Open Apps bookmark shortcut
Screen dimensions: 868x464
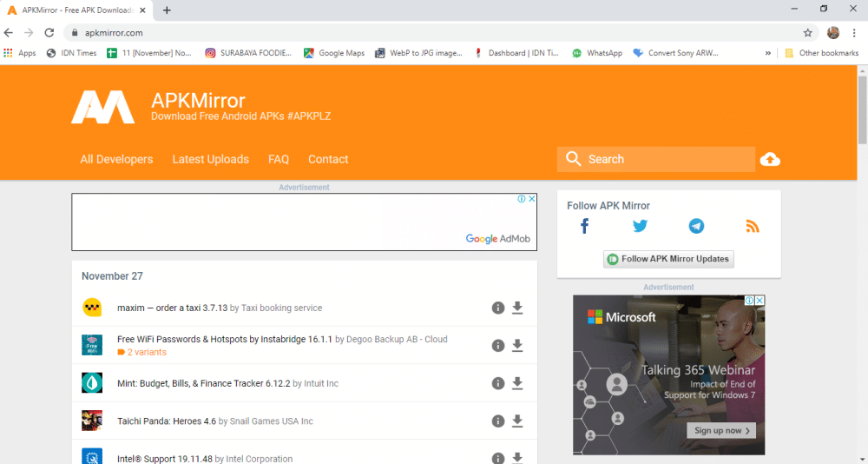20,53
